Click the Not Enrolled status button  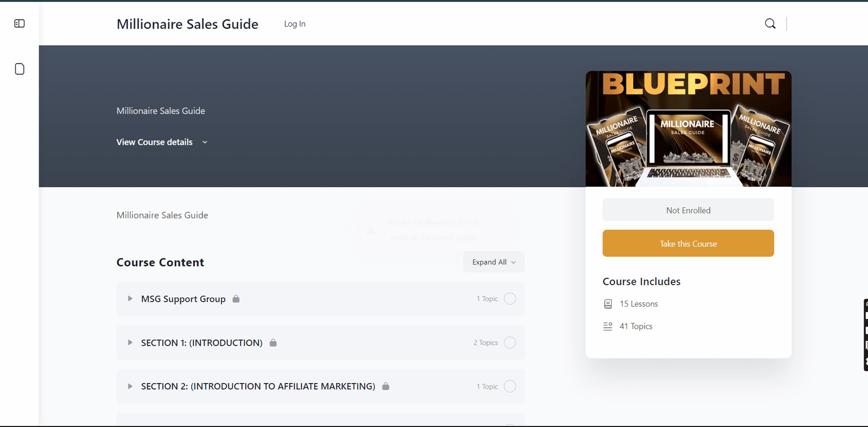(688, 210)
